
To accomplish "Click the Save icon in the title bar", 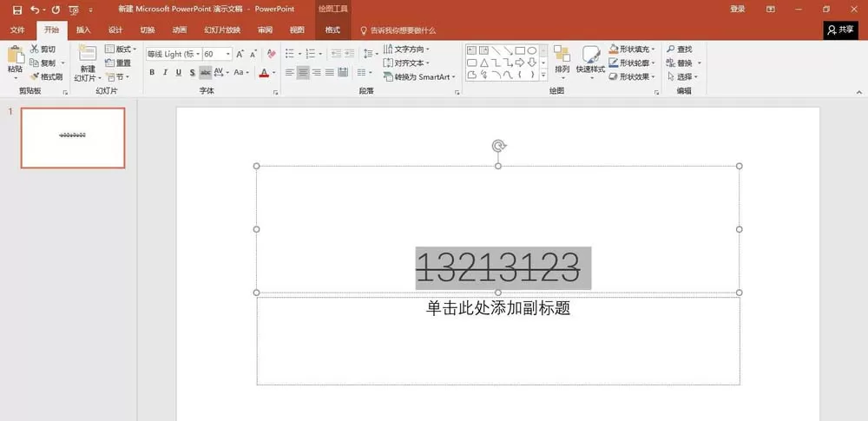I will [x=17, y=10].
